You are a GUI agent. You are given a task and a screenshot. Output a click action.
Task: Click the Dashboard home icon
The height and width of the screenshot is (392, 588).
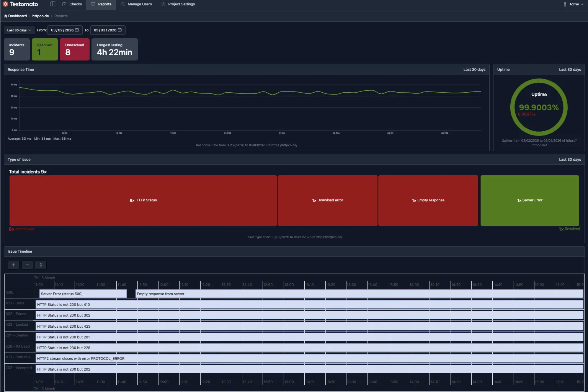(x=5, y=16)
